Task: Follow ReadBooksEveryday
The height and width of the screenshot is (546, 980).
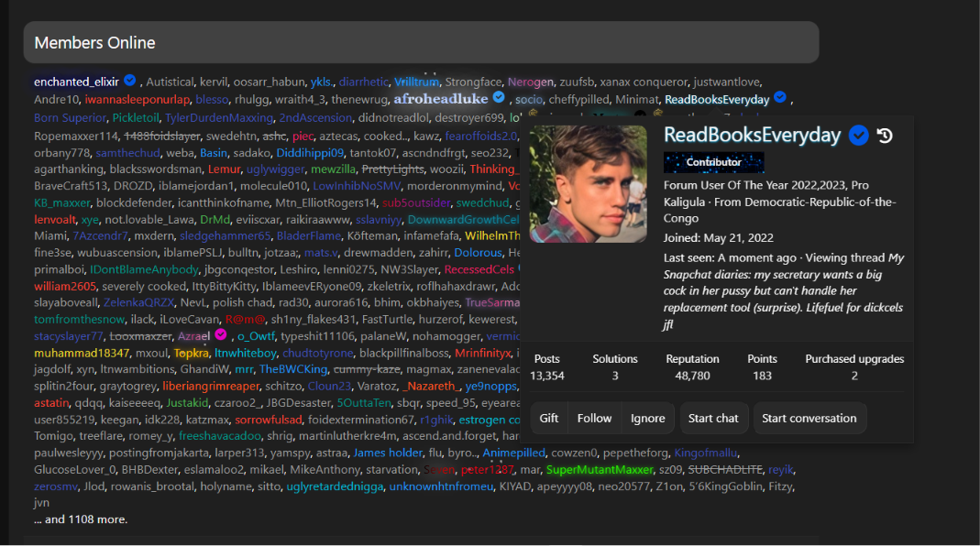Action: coord(594,419)
